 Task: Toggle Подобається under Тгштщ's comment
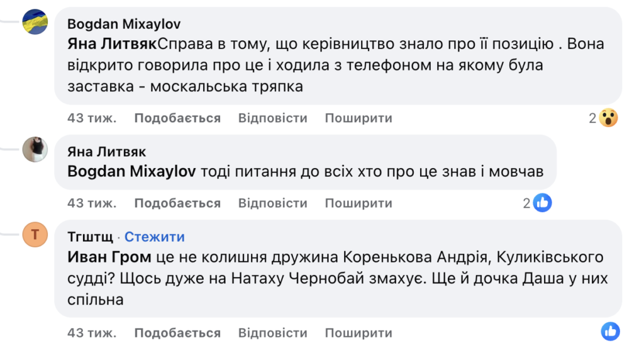[x=177, y=333]
